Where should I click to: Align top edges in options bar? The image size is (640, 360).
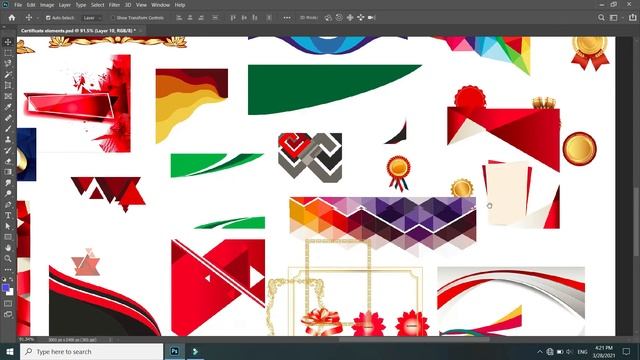click(x=233, y=18)
